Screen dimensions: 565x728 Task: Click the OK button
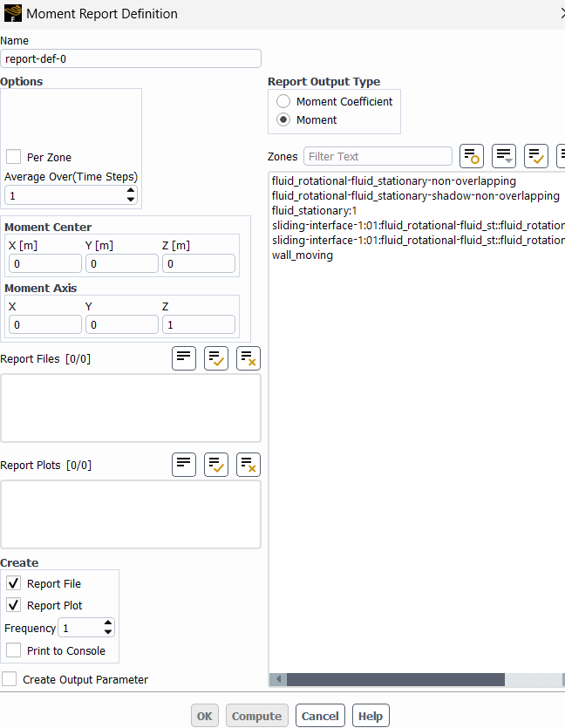tap(205, 716)
